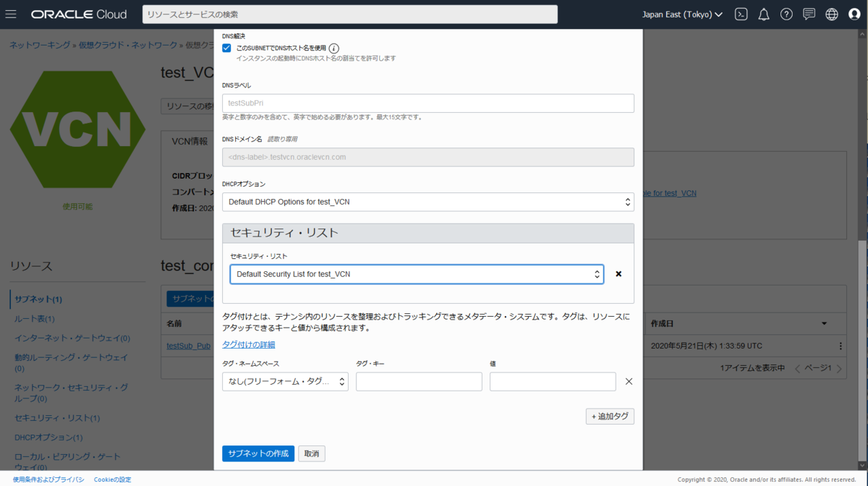
Task: Go to next page arrow in subnet table
Action: (839, 368)
